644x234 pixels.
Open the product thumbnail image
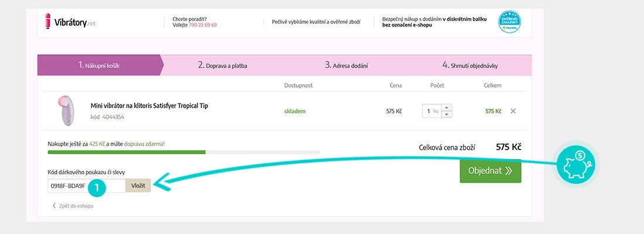coord(65,111)
